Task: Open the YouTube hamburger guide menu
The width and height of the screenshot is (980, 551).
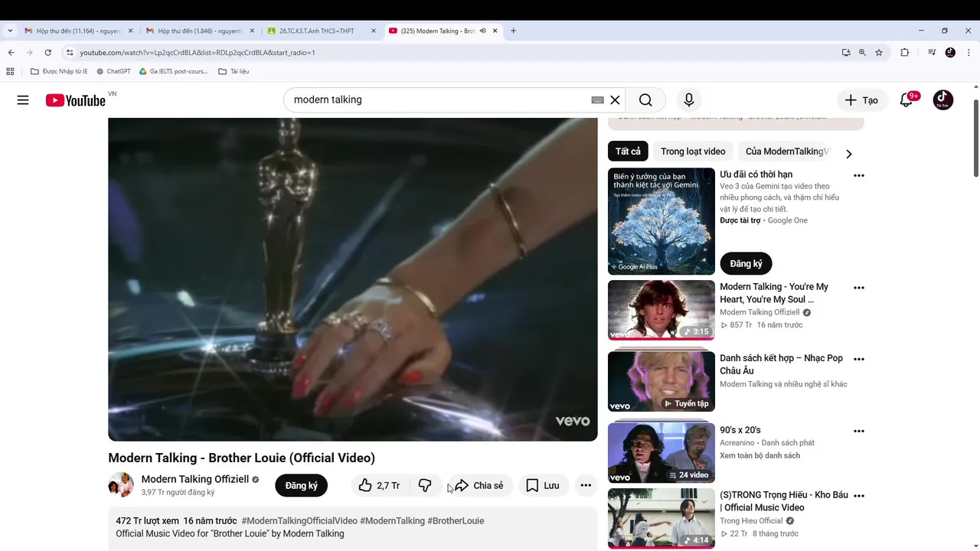Action: tap(23, 100)
